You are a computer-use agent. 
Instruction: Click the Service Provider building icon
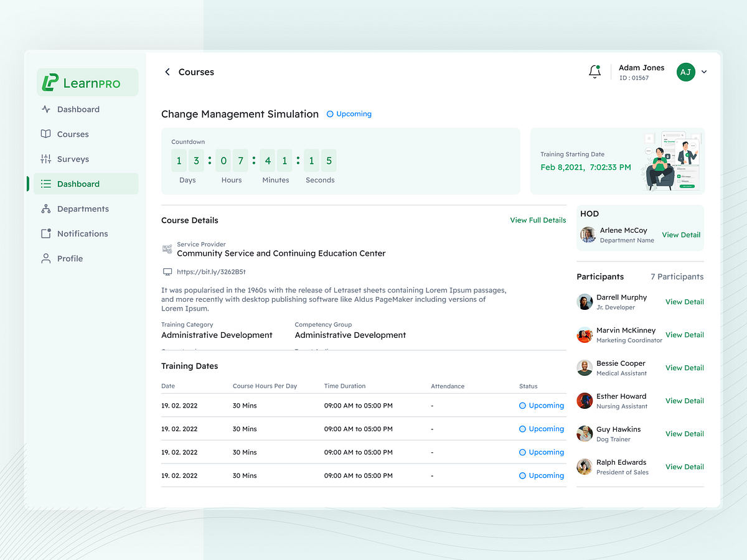tap(167, 249)
